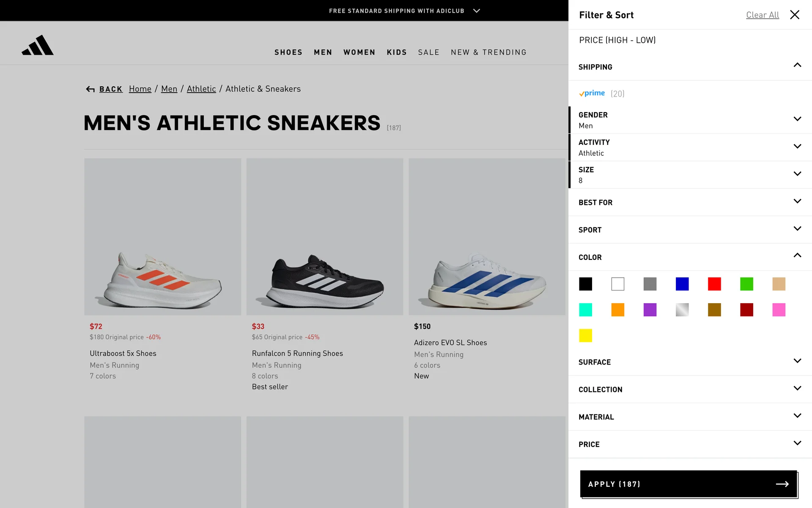Click the arrow on the Apply button
812x508 pixels.
point(782,484)
